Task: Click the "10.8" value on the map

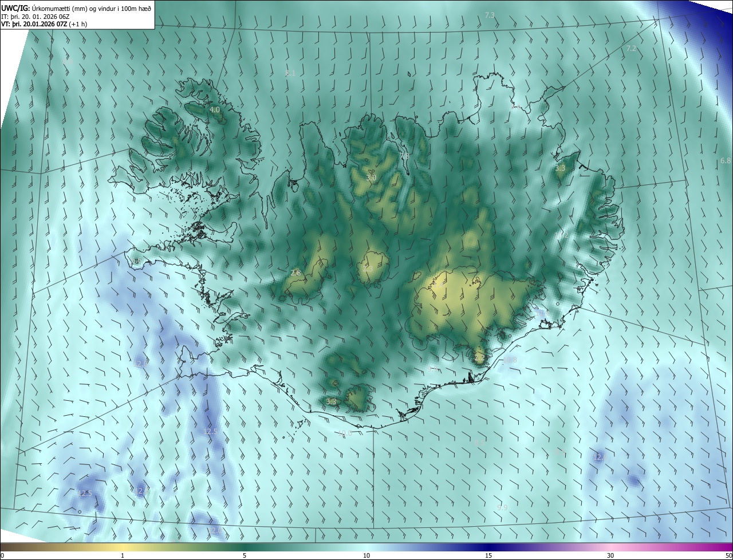Action: coord(510,360)
